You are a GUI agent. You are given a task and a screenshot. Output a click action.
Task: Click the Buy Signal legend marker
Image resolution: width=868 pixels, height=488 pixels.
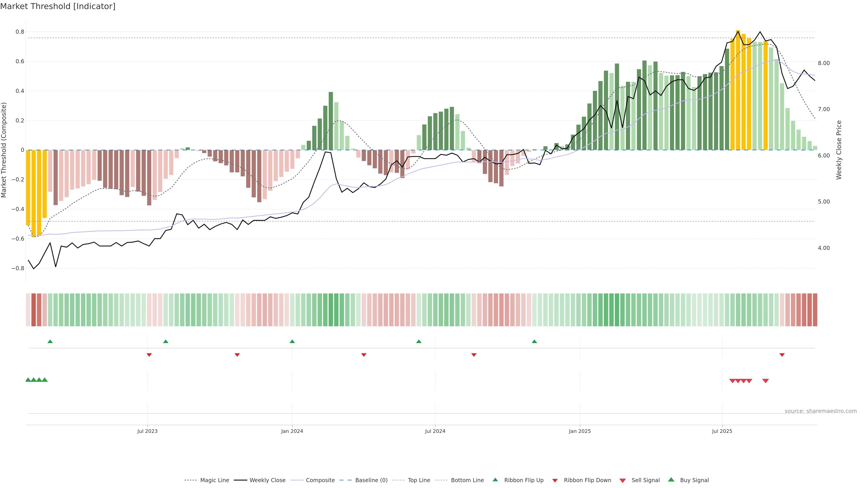(671, 480)
